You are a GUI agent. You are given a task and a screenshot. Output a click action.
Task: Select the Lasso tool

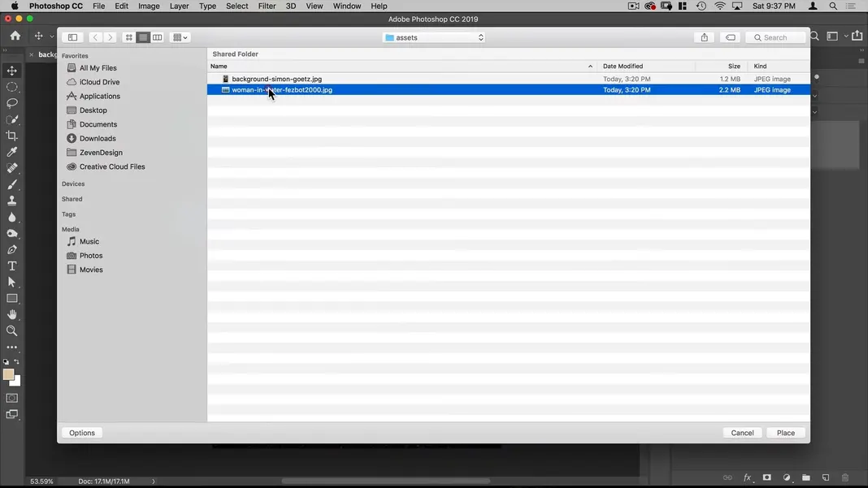[11, 103]
